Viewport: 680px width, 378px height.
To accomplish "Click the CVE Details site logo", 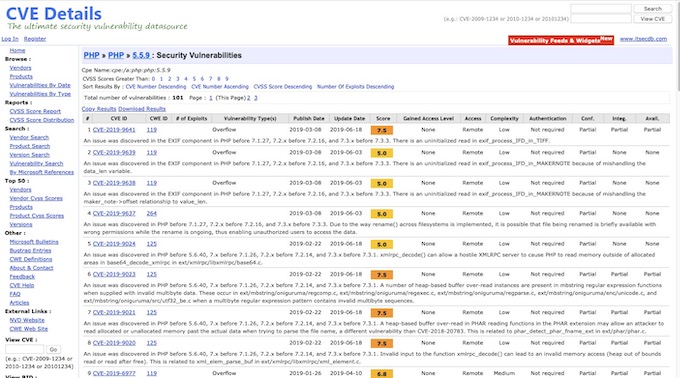I will tap(54, 13).
